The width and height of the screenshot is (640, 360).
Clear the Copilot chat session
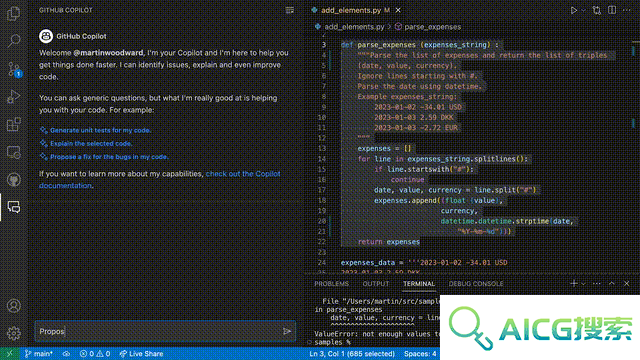[289, 10]
